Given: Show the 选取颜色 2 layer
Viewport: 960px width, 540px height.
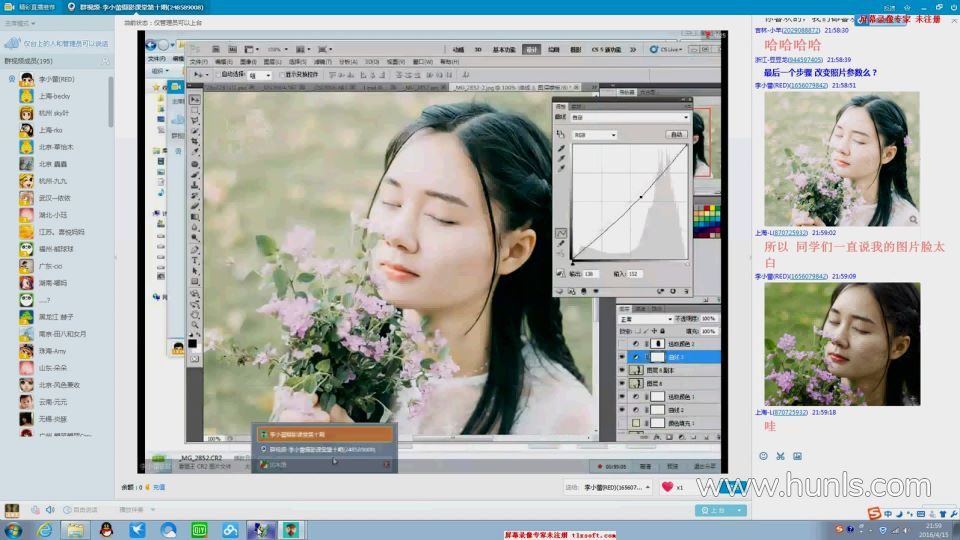Looking at the screenshot, I should [622, 343].
